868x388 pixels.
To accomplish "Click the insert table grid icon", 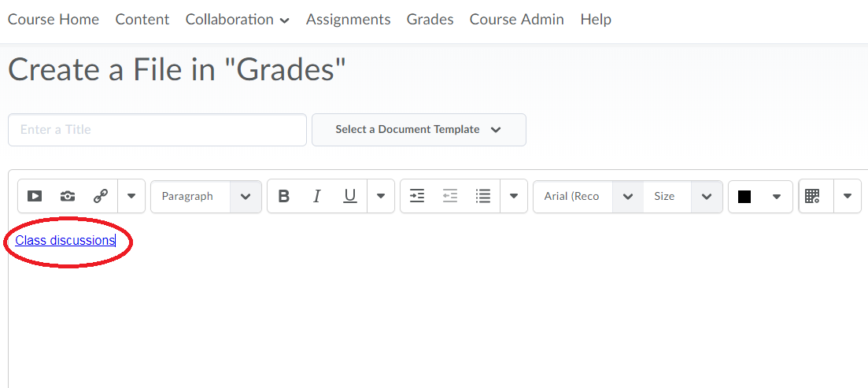I will [x=813, y=197].
